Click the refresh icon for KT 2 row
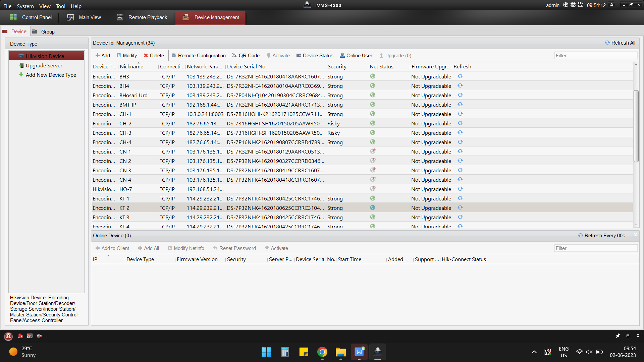The width and height of the screenshot is (644, 362). click(460, 208)
